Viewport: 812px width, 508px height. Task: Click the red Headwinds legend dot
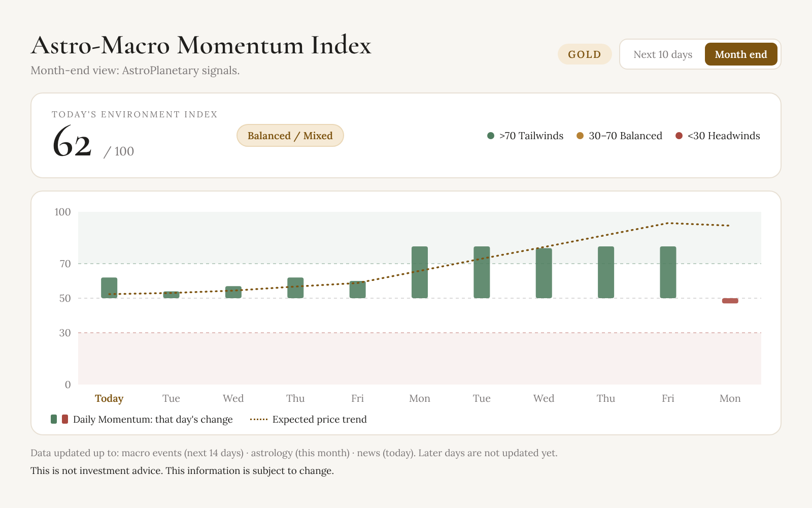[679, 136]
